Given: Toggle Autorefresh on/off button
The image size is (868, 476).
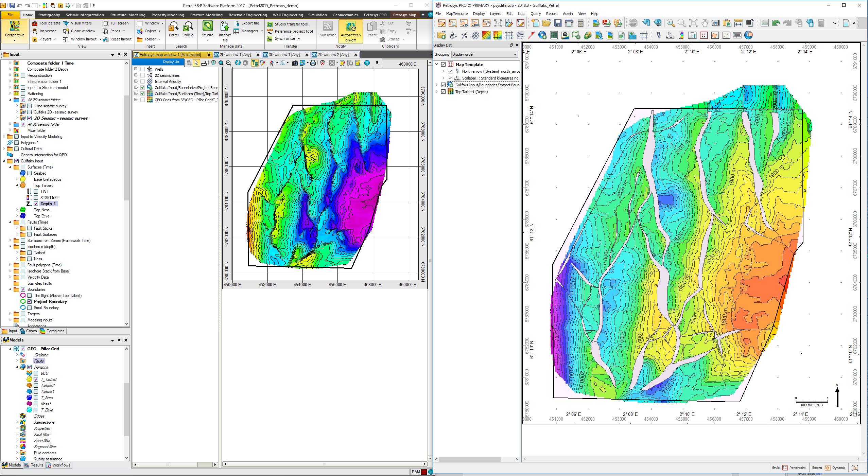Looking at the screenshot, I should [350, 31].
